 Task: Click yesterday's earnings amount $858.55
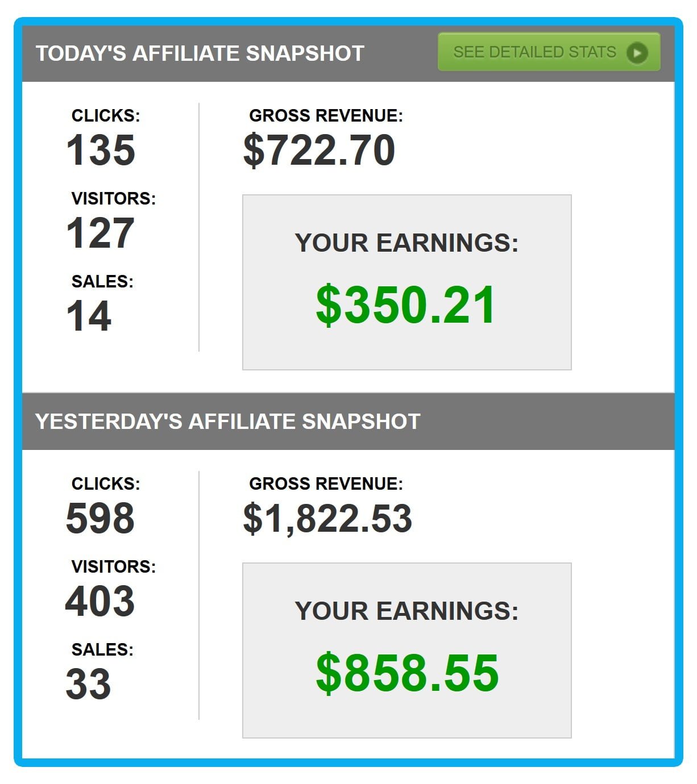pyautogui.click(x=407, y=673)
